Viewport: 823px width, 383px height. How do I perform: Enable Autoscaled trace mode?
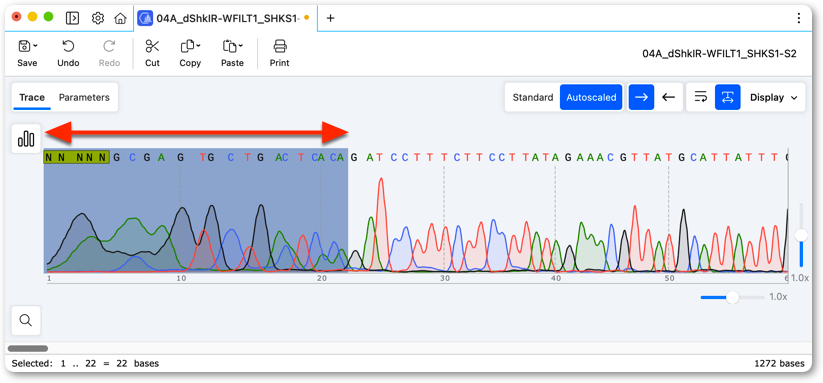click(591, 97)
